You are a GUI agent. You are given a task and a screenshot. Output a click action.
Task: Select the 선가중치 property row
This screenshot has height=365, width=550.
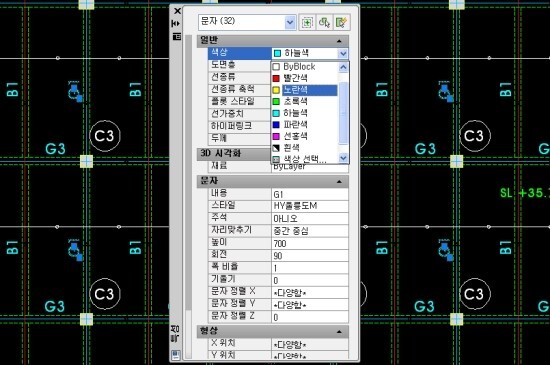click(240, 114)
